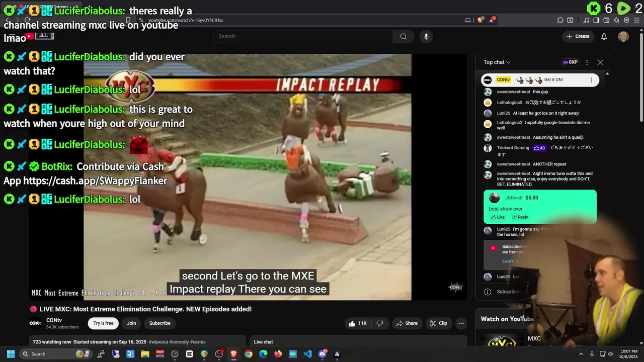Open the CONtv channel name link
This screenshot has height=362, width=644.
click(x=54, y=320)
